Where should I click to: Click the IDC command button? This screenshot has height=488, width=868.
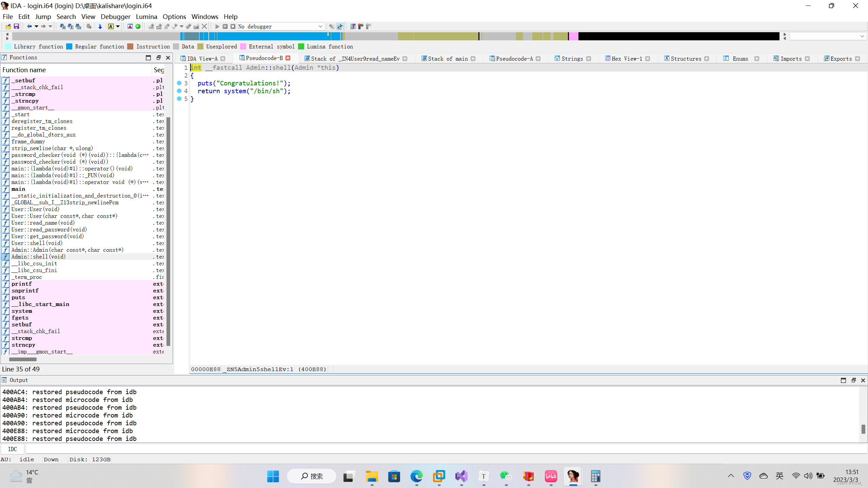pos(13,449)
